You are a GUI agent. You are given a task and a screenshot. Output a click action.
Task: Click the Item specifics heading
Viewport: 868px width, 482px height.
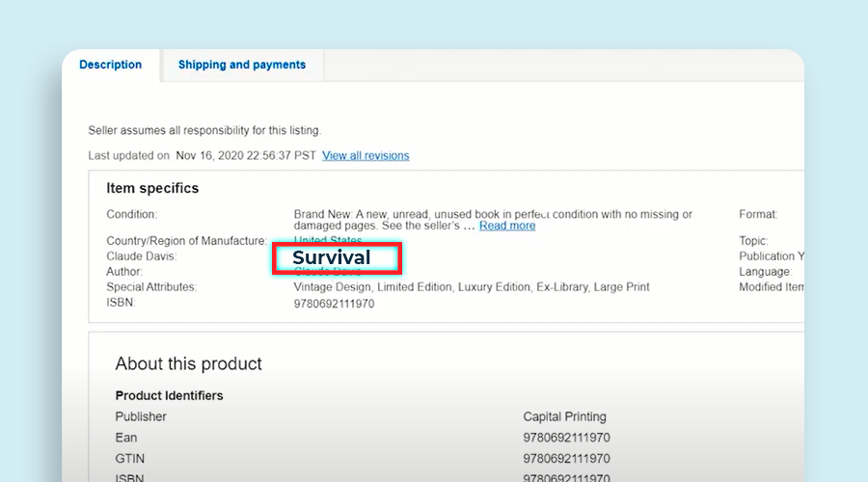(152, 188)
